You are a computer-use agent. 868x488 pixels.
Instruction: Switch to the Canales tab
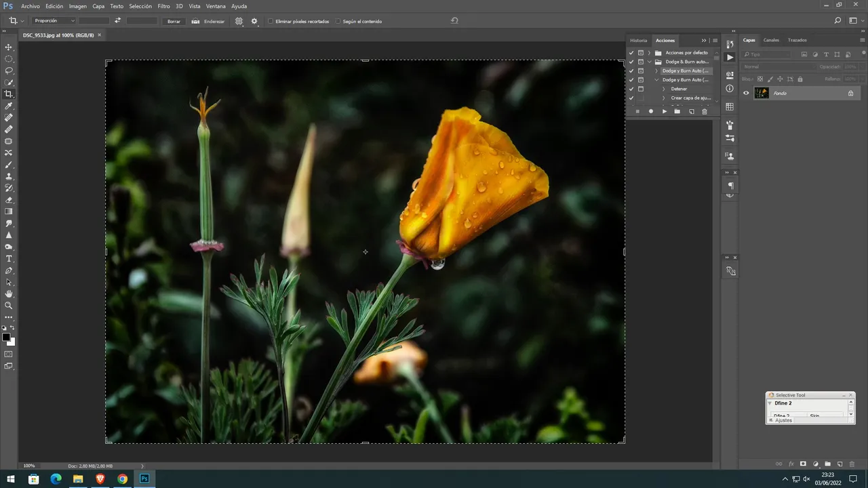tap(772, 41)
